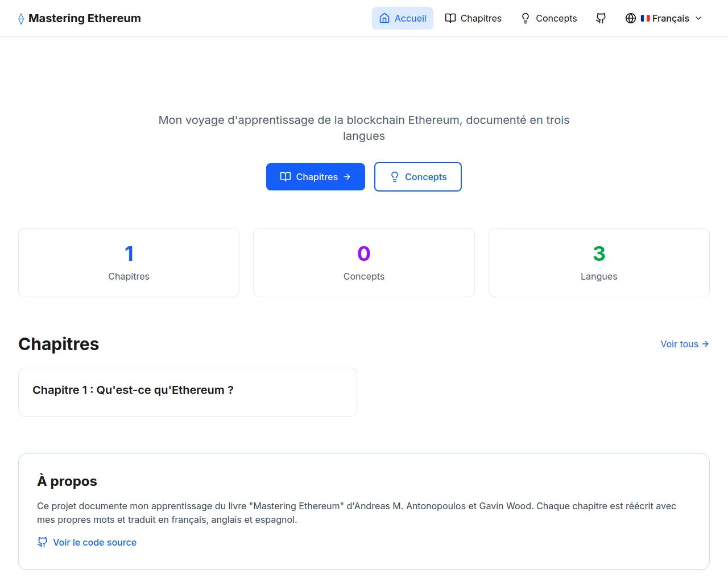Image resolution: width=728 pixels, height=582 pixels.
Task: Click the 0 Concepts stat card
Action: pyautogui.click(x=364, y=263)
